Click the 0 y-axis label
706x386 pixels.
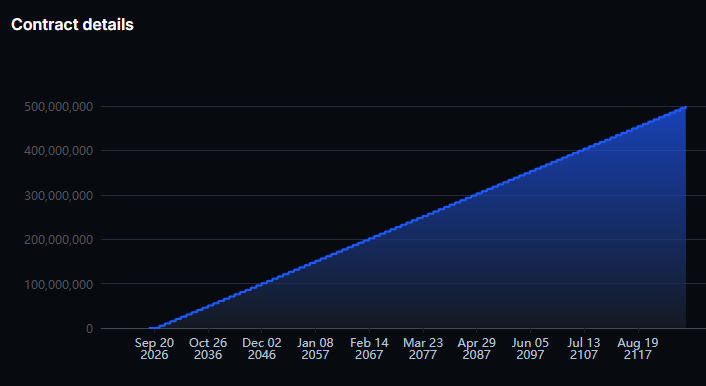[90, 329]
